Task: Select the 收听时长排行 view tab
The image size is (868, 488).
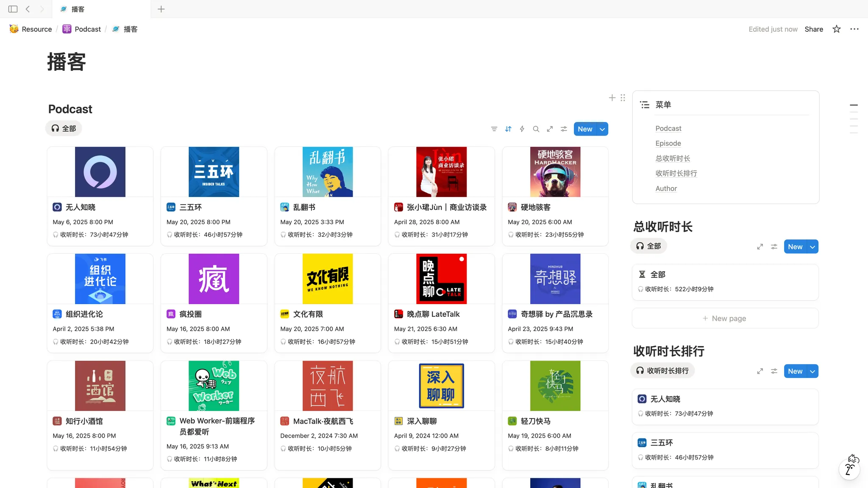Action: [662, 371]
